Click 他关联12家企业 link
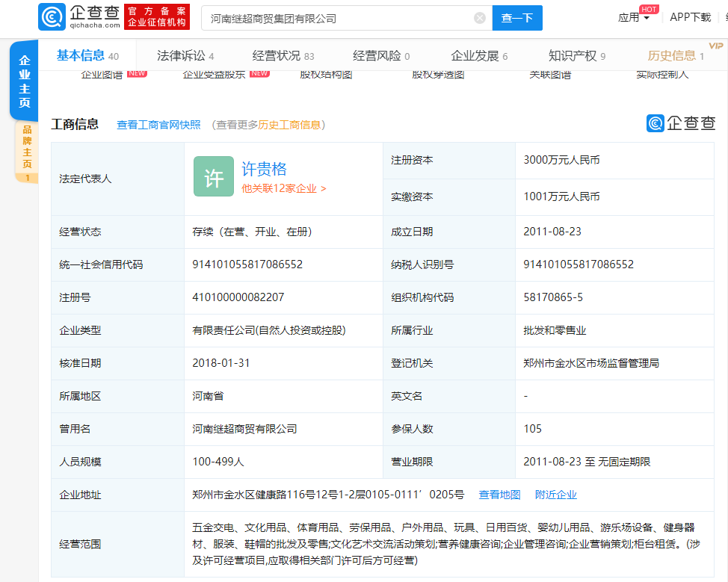Screen dimensions: 728x582 coord(284,188)
